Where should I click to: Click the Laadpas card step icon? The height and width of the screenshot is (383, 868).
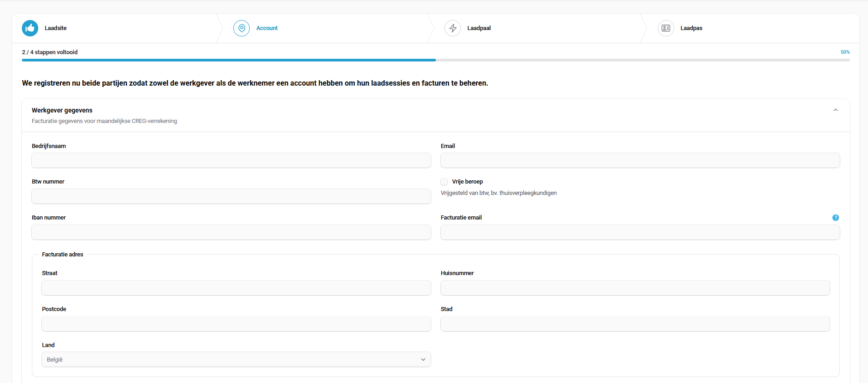tap(666, 28)
